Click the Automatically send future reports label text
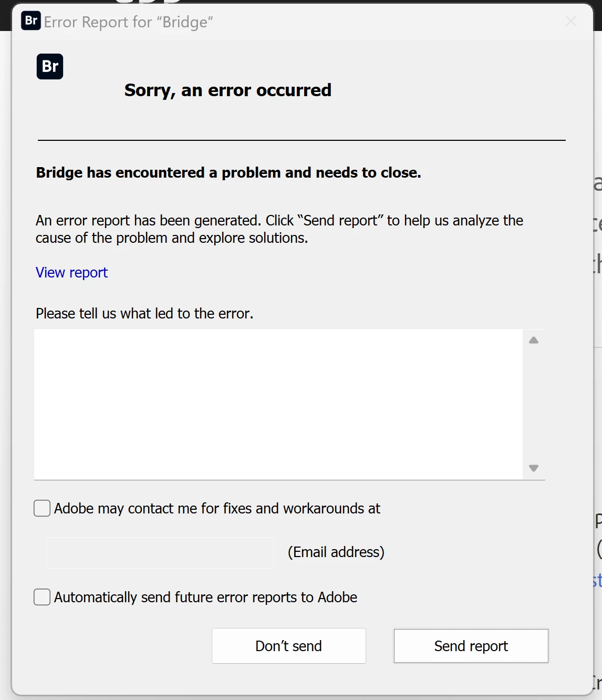The height and width of the screenshot is (700, 602). point(205,598)
